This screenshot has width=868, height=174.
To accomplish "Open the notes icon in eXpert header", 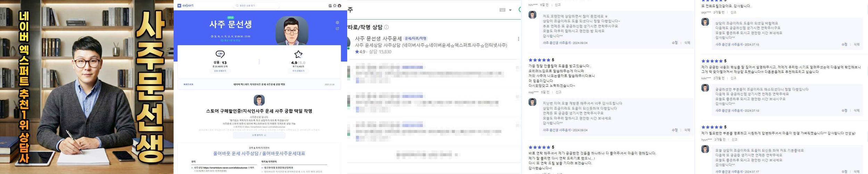I will point(330,6).
